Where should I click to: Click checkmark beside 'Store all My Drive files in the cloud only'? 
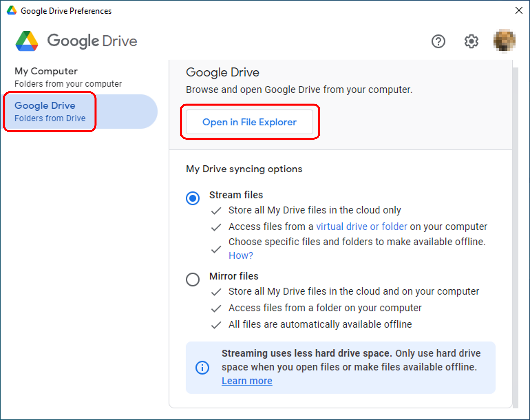click(x=216, y=211)
